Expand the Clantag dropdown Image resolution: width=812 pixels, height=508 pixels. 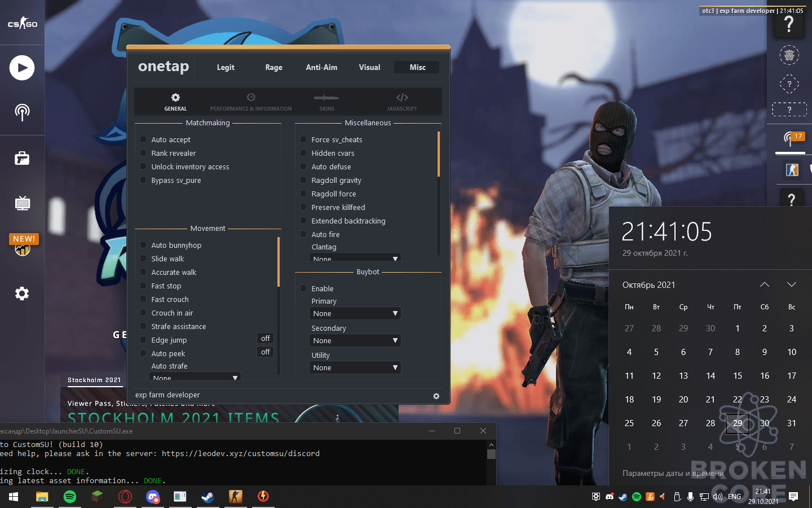tap(355, 257)
